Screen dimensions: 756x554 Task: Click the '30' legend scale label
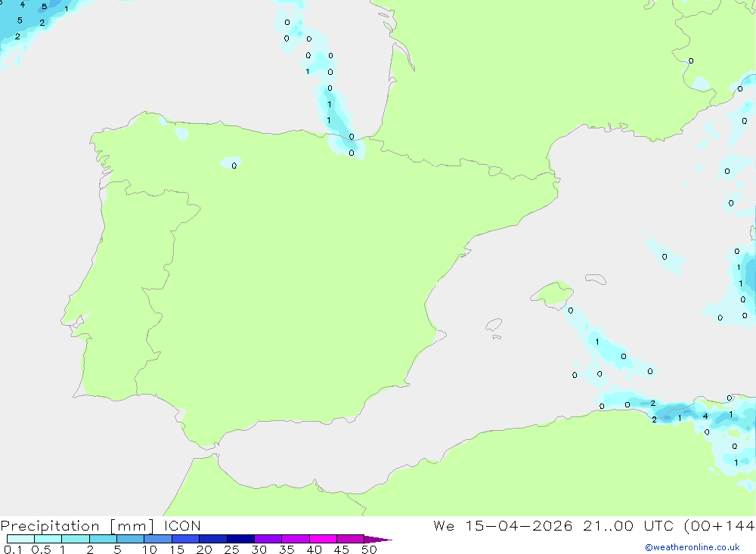259,549
